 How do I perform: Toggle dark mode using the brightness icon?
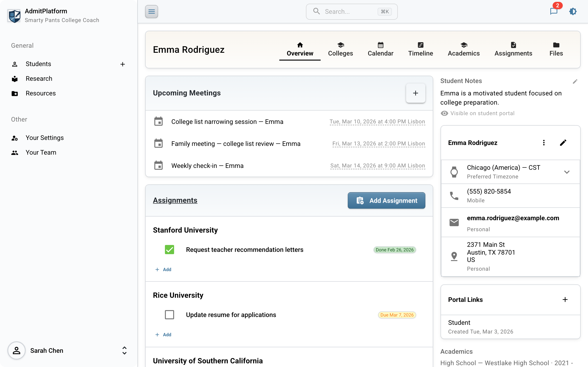click(573, 11)
